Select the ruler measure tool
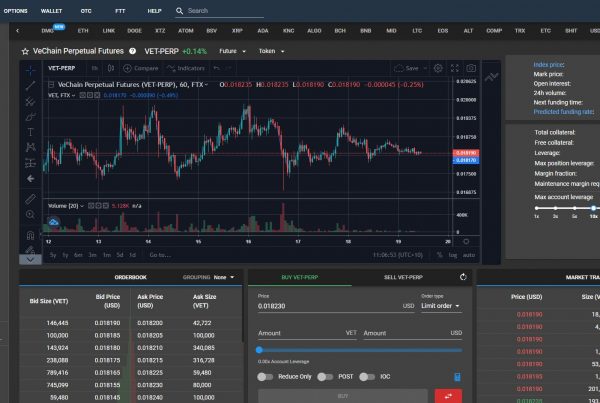Screen dimensions: 600x403 pyautogui.click(x=30, y=199)
